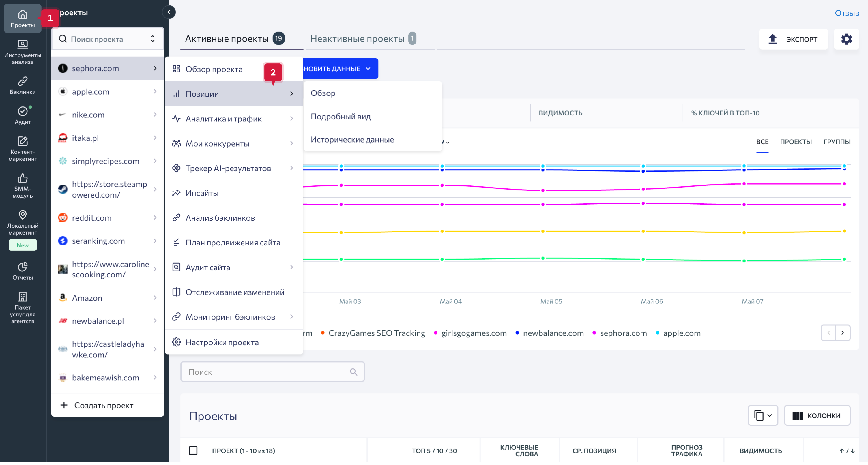Open Пакет услуг для агентств
Image resolution: width=868 pixels, height=465 pixels.
click(23, 307)
